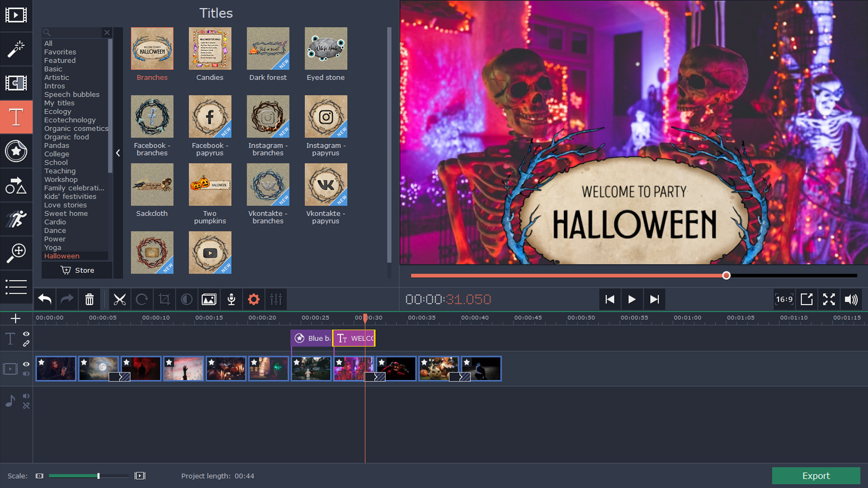Open Color Adjustments from the toolbar
The width and height of the screenshot is (868, 488).
pos(186,299)
